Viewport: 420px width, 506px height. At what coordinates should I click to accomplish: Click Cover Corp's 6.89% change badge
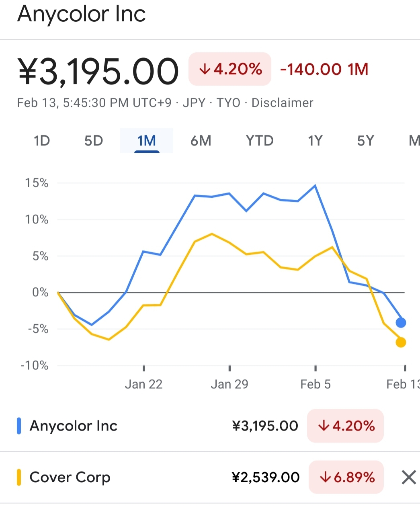click(346, 477)
